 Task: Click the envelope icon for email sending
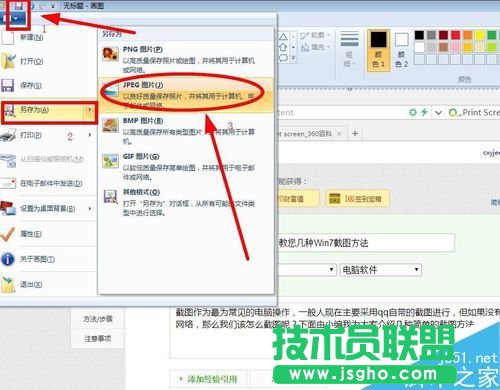pyautogui.click(x=8, y=183)
